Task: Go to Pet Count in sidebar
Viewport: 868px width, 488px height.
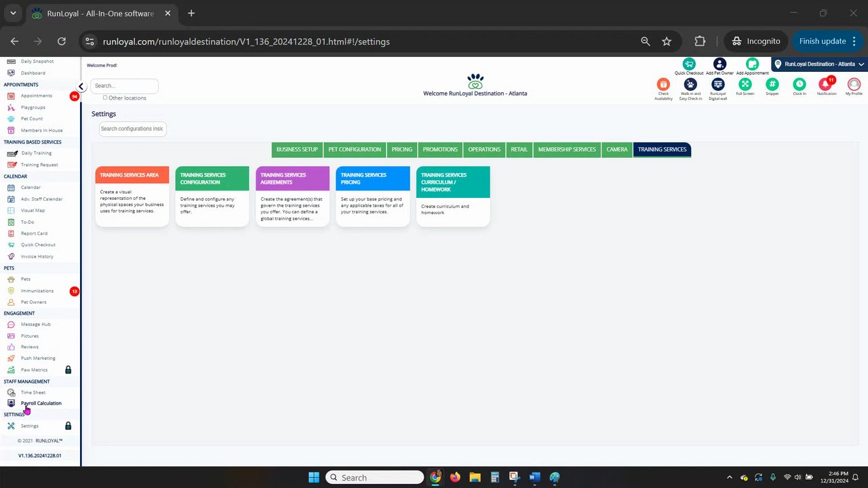Action: click(x=31, y=119)
